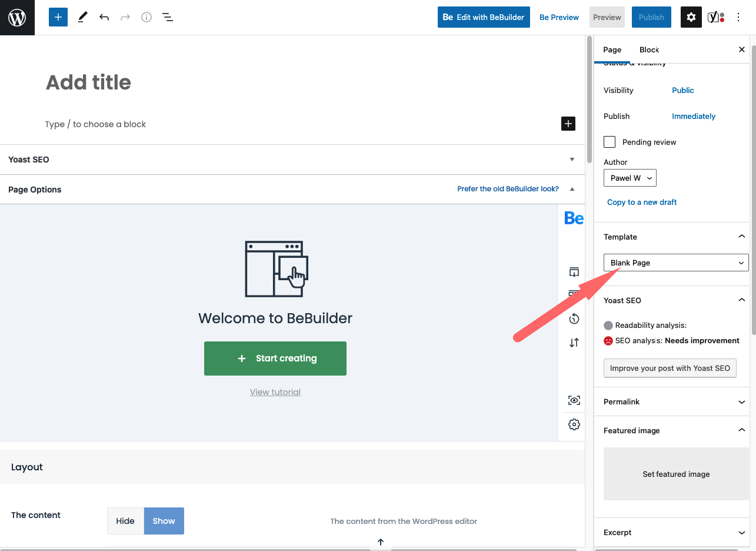756x551 pixels.
Task: Click the Redo arrow icon
Action: [x=125, y=17]
